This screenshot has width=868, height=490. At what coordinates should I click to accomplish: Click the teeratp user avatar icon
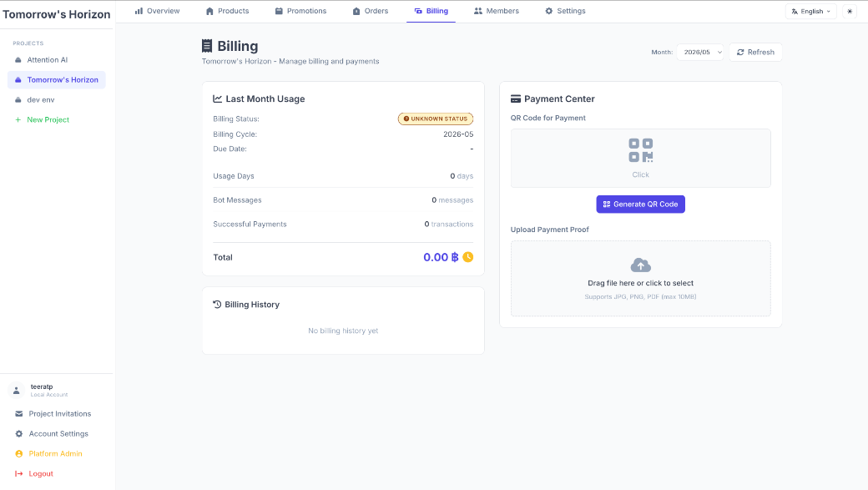pos(17,391)
